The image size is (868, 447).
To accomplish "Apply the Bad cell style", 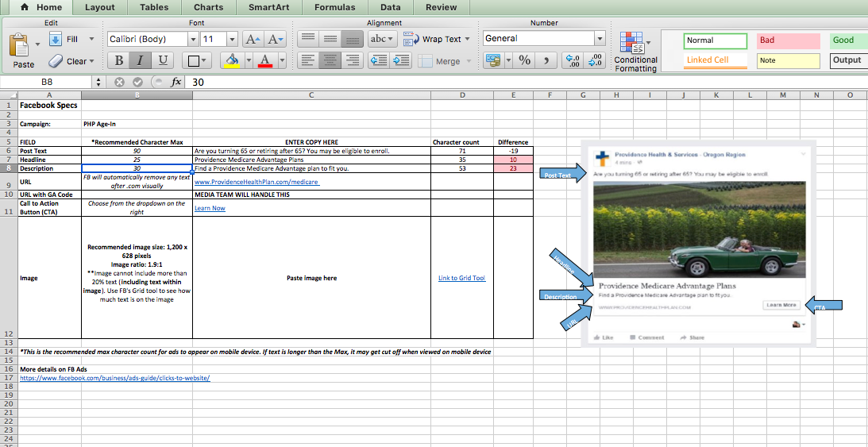I will tap(789, 40).
